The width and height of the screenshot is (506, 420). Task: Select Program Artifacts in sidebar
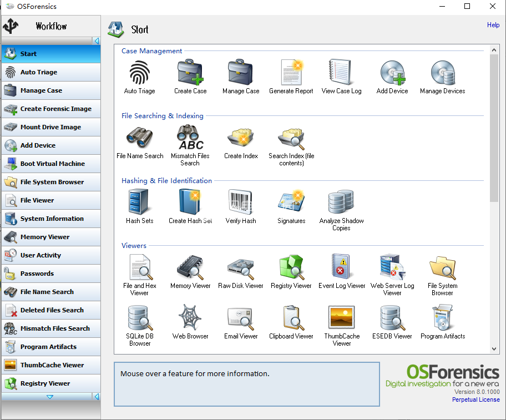51,347
